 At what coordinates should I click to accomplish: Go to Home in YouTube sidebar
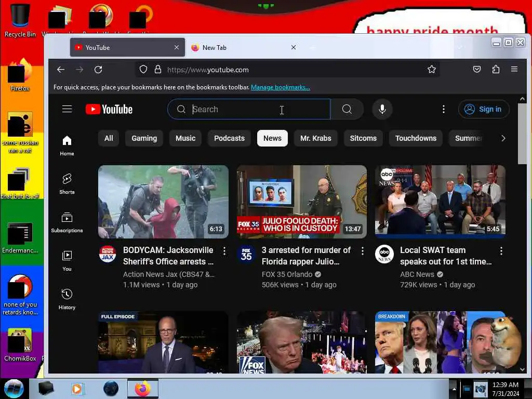67,145
